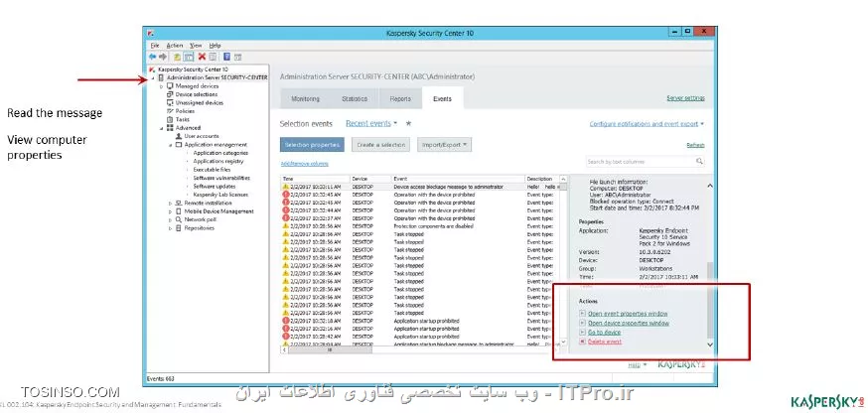Select Kaspersky Lab licenses in the tree
This screenshot has height=413, width=868.
(x=220, y=195)
